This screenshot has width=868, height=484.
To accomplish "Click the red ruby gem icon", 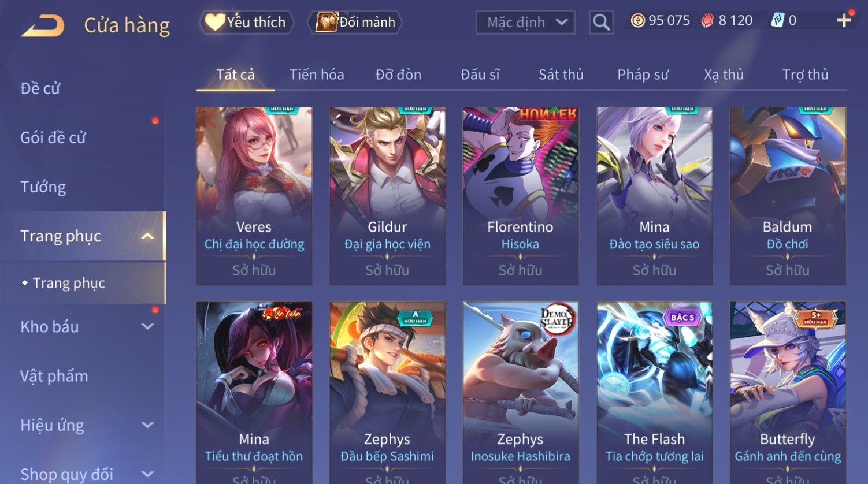I will pyautogui.click(x=707, y=21).
